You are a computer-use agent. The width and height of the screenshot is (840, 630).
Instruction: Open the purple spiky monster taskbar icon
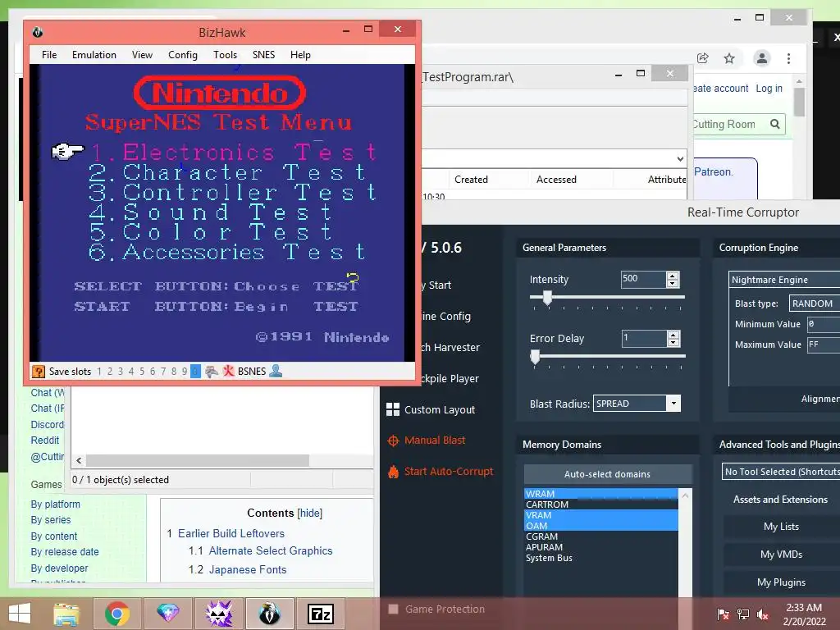click(x=218, y=614)
